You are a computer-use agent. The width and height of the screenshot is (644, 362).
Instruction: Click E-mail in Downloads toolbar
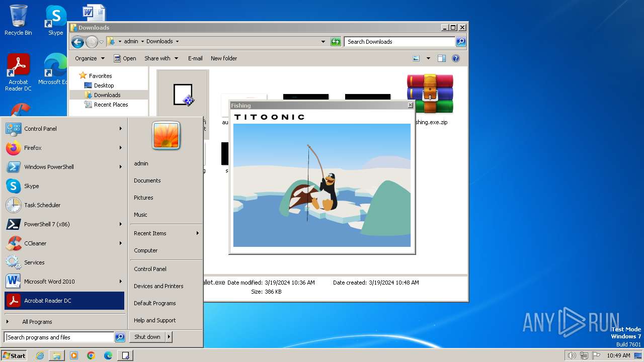195,58
